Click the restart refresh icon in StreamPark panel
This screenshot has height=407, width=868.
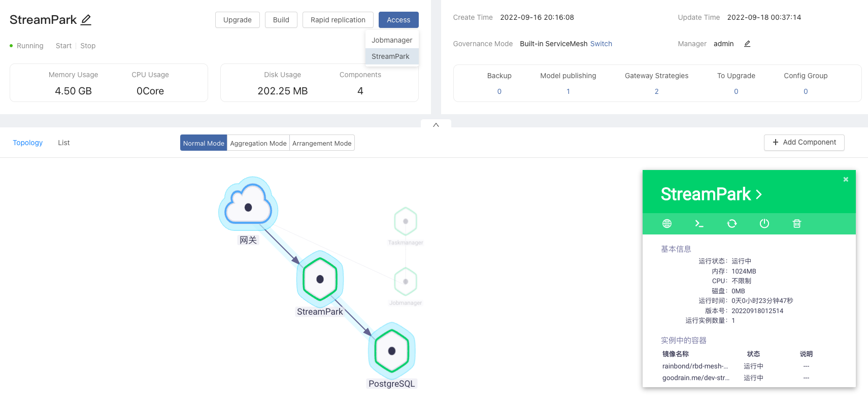point(731,224)
